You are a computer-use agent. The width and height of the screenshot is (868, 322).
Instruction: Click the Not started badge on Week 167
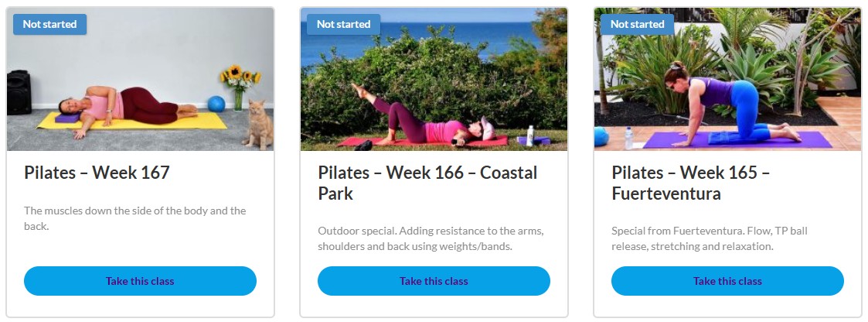click(49, 24)
